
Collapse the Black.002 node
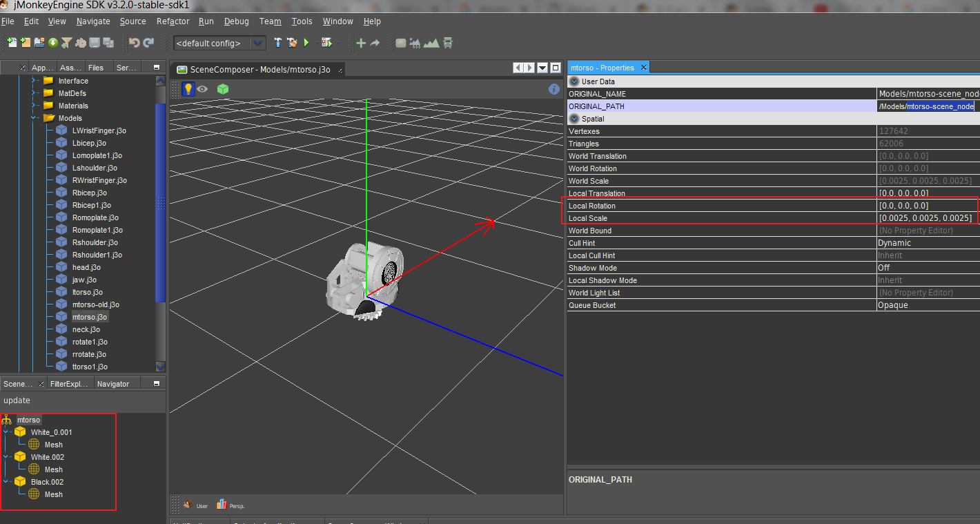[x=6, y=482]
